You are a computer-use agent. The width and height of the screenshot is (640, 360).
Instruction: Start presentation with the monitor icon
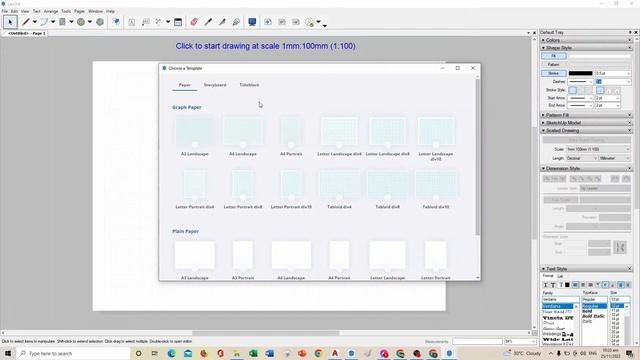[252, 22]
